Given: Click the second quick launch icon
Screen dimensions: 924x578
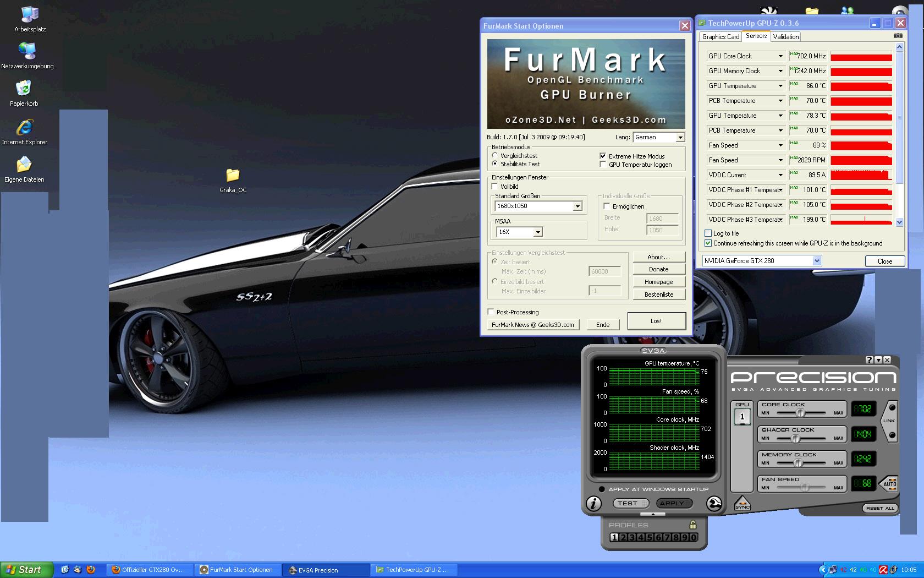Looking at the screenshot, I should pos(78,570).
